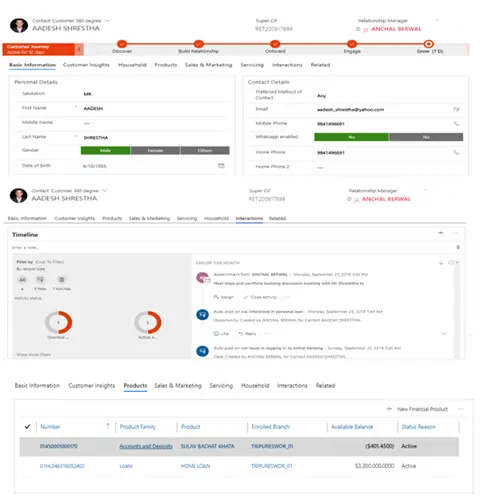Click the timeline vertical scrollbar
The height and width of the screenshot is (496, 485).
tap(457, 308)
